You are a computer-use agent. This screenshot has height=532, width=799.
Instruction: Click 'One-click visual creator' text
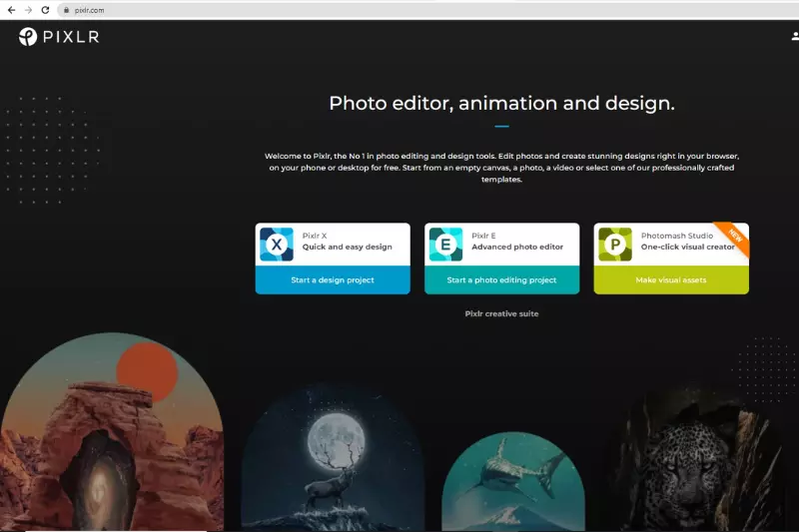(x=687, y=247)
